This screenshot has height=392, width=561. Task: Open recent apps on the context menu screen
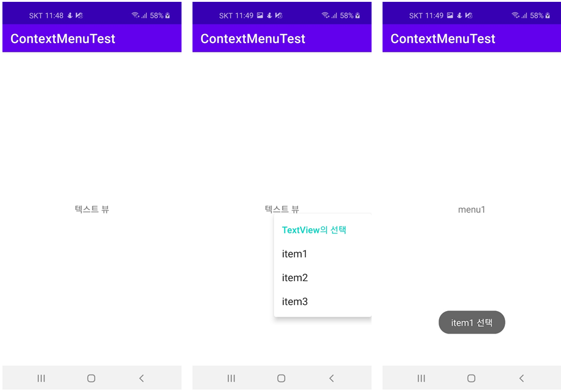click(231, 378)
